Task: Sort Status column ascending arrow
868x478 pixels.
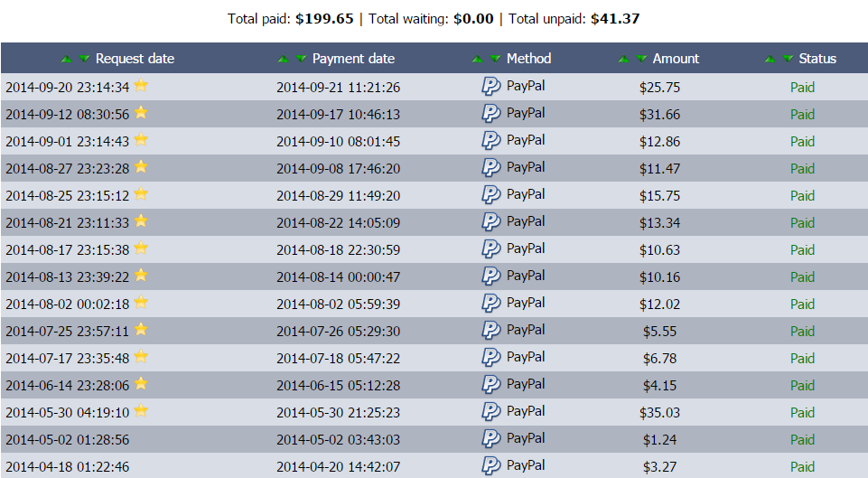Action: [x=770, y=59]
